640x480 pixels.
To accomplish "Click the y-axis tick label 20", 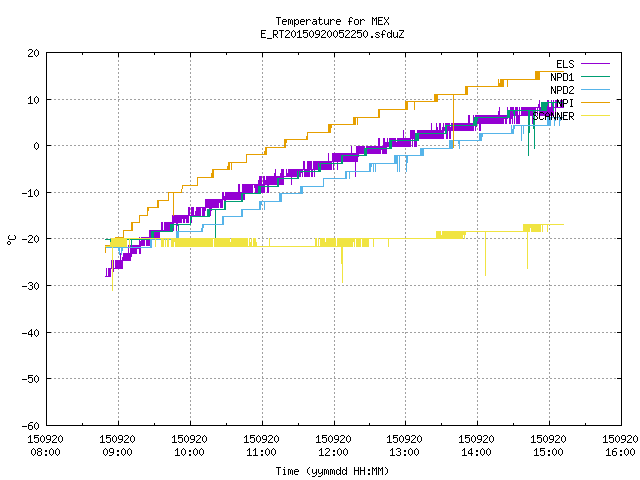I will 33,53.
